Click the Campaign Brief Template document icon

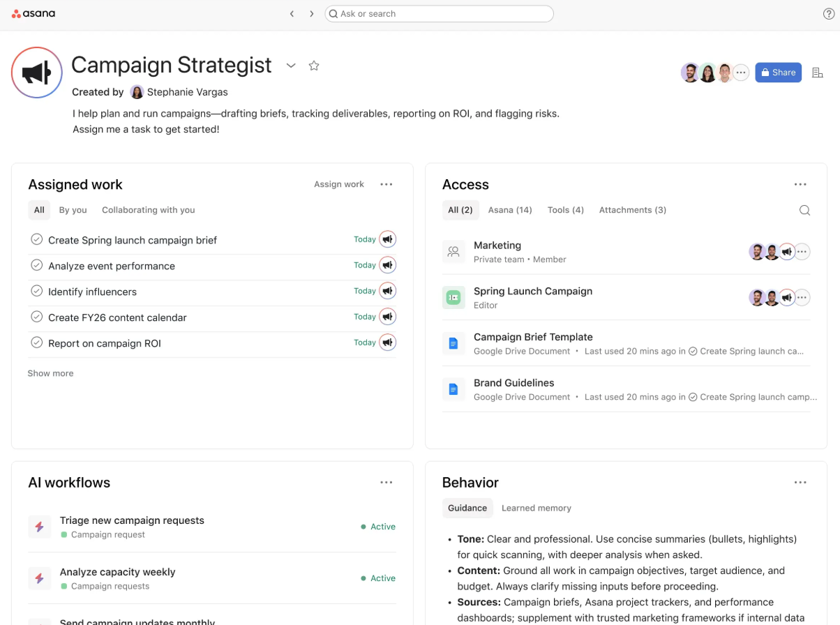click(x=453, y=342)
